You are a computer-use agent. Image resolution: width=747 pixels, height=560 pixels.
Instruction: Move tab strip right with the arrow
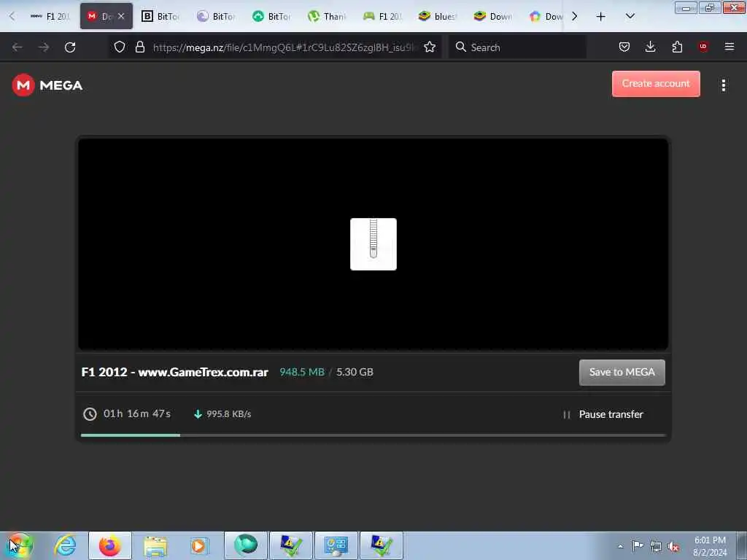[575, 16]
